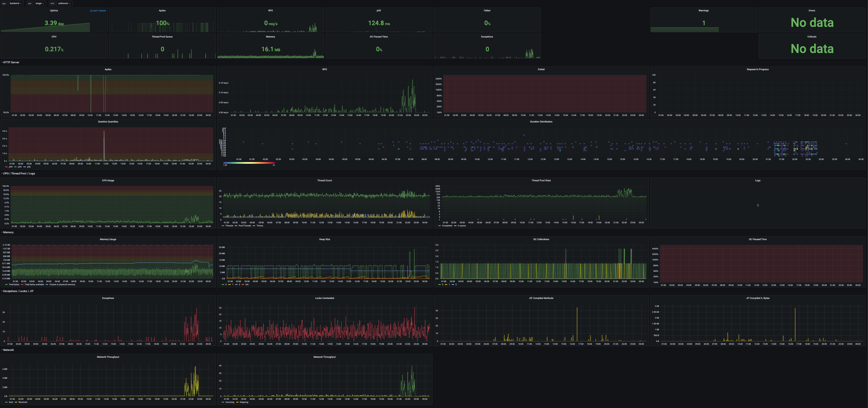868x408 pixels.
Task: Collapse the HTTP Server row
Action: coord(11,62)
